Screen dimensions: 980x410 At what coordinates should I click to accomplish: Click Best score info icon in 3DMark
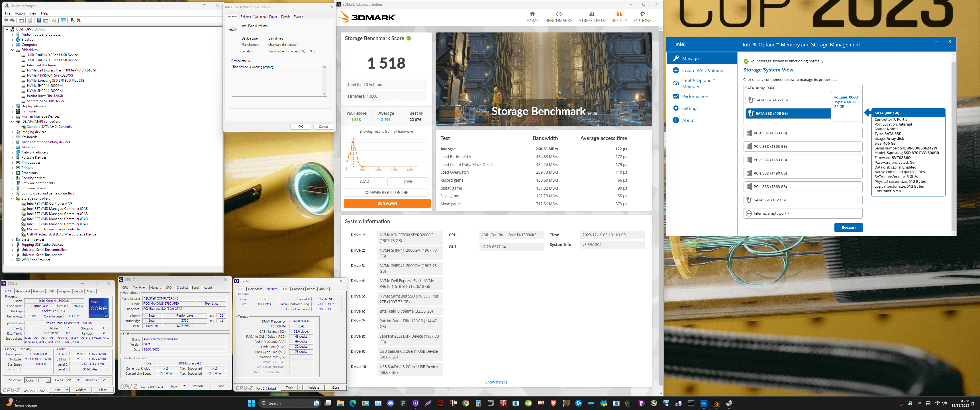[x=421, y=113]
